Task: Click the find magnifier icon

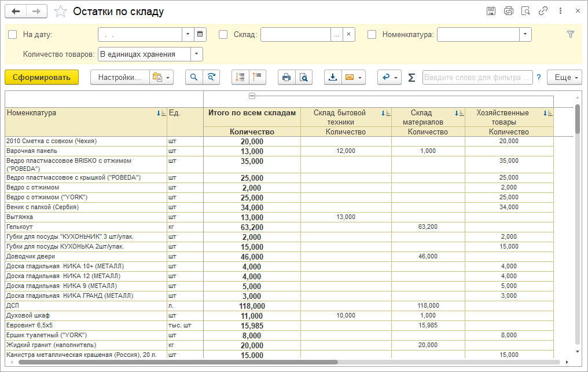Action: (194, 78)
